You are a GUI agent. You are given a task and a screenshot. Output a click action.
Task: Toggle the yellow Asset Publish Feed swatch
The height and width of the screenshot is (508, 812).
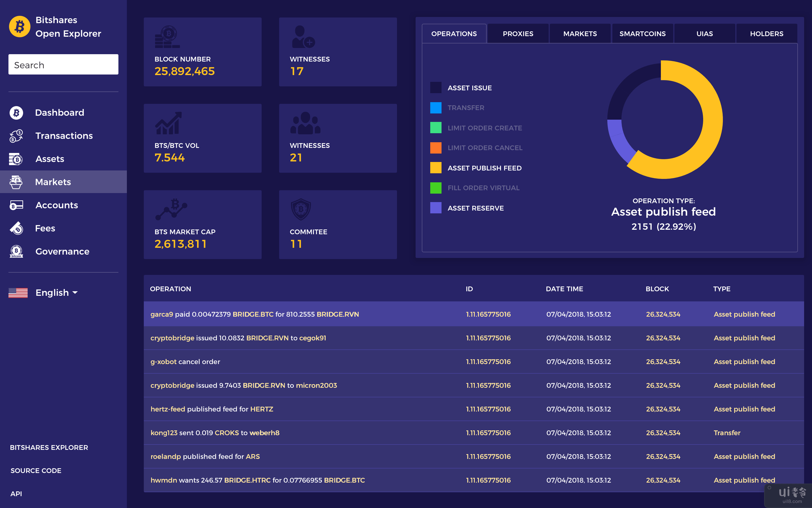tap(436, 168)
